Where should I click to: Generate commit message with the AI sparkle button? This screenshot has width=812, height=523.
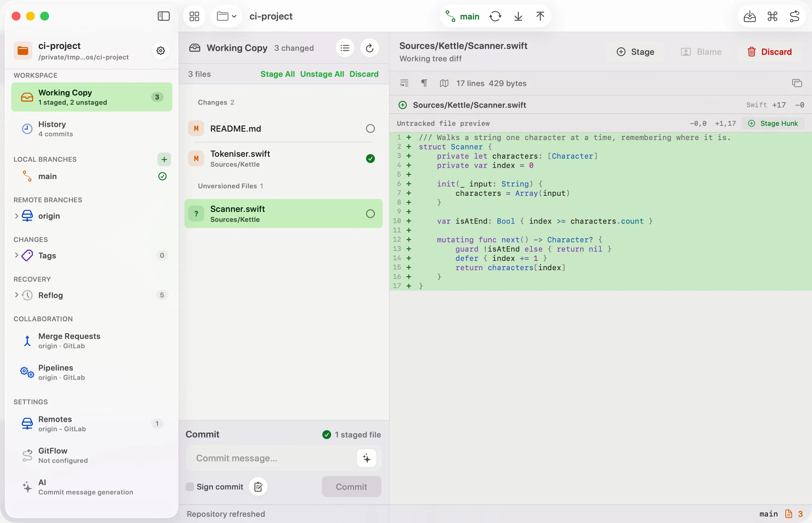(x=366, y=458)
